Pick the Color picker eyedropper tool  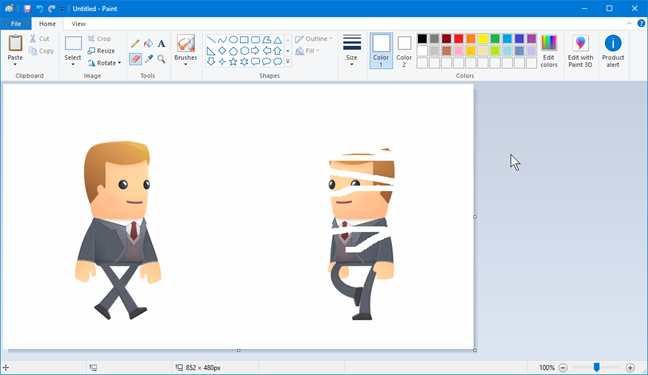[148, 59]
